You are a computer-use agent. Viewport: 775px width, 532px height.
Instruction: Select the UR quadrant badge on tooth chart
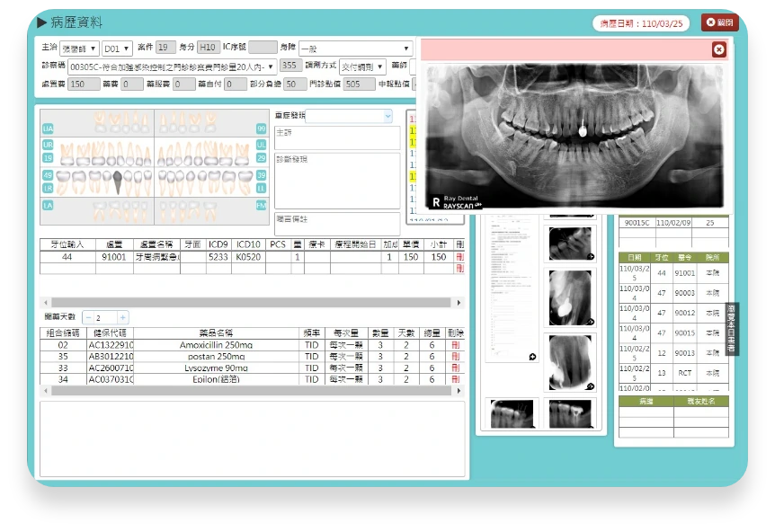48,145
